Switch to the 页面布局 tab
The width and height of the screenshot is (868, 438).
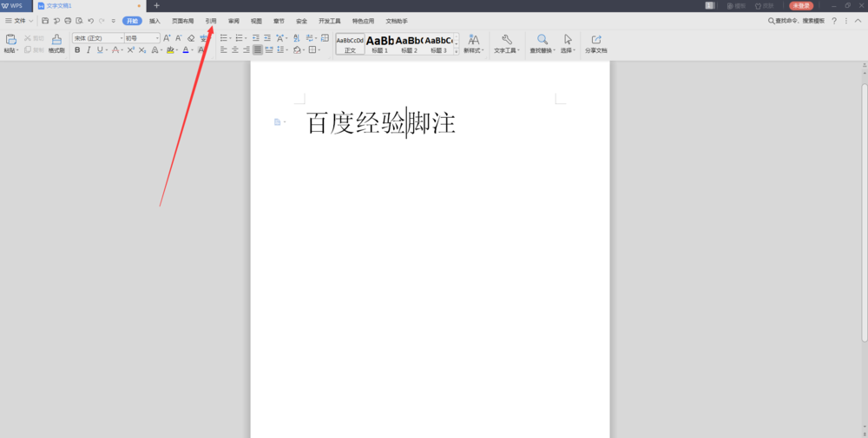pyautogui.click(x=182, y=21)
